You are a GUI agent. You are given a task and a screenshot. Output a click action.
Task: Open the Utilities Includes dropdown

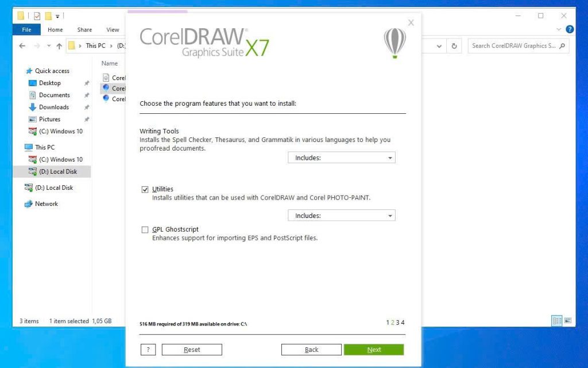coord(342,216)
